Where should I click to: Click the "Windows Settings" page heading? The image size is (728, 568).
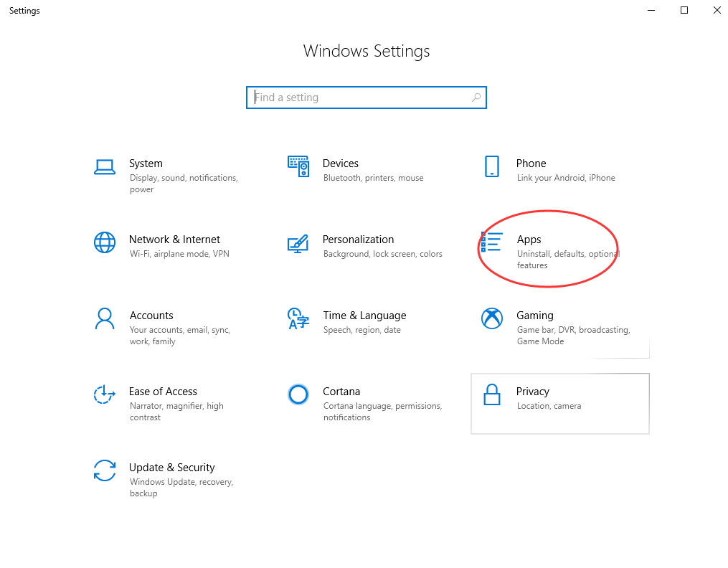367,51
